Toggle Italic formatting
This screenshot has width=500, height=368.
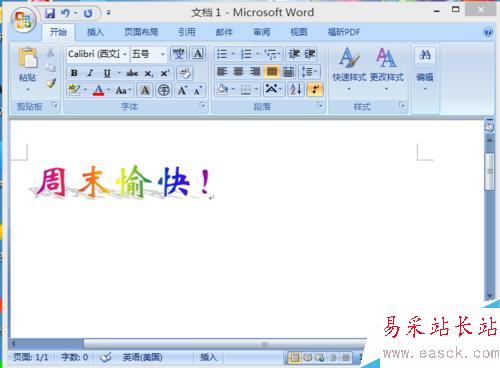click(x=90, y=73)
